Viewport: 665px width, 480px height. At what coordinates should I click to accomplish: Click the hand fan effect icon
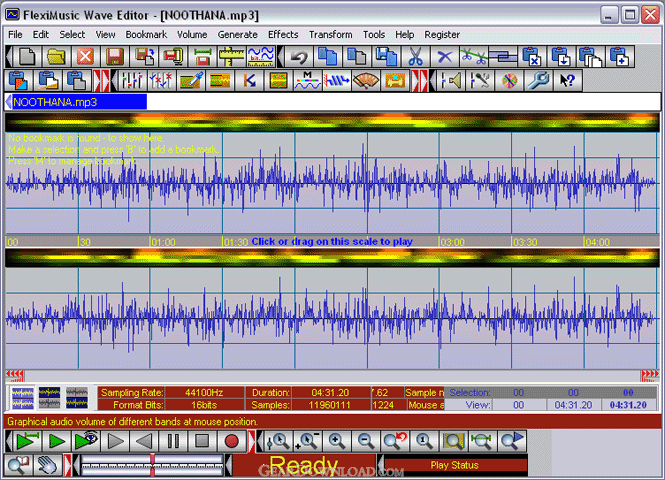(x=366, y=81)
